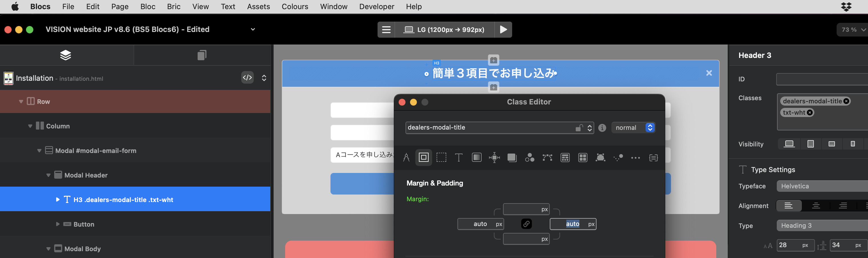The height and width of the screenshot is (258, 868).
Task: Switch to the Page Navigator tab
Action: (202, 55)
